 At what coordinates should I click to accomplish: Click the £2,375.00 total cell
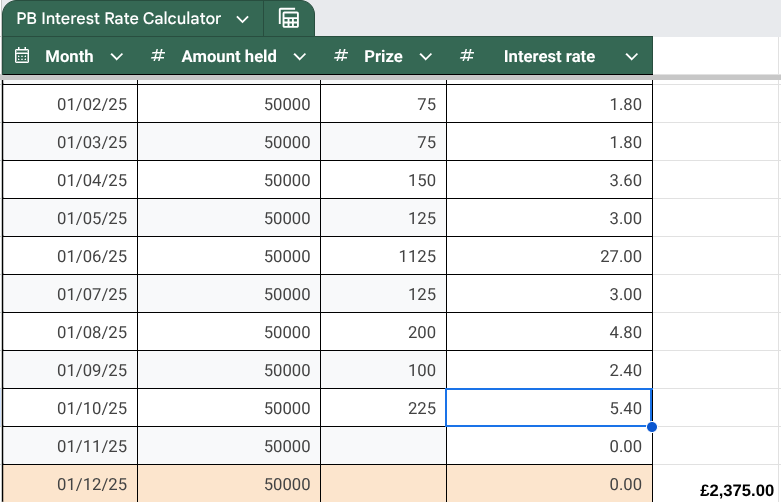[x=735, y=490]
